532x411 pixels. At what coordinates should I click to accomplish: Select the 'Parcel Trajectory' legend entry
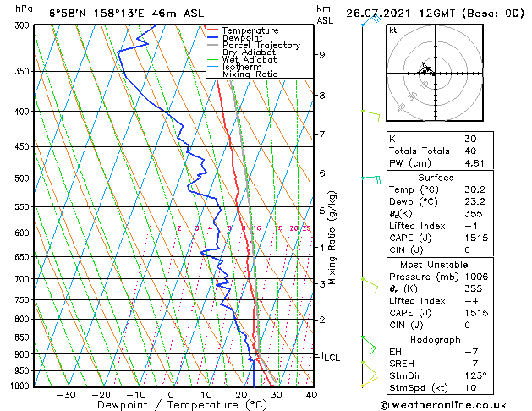pyautogui.click(x=261, y=46)
